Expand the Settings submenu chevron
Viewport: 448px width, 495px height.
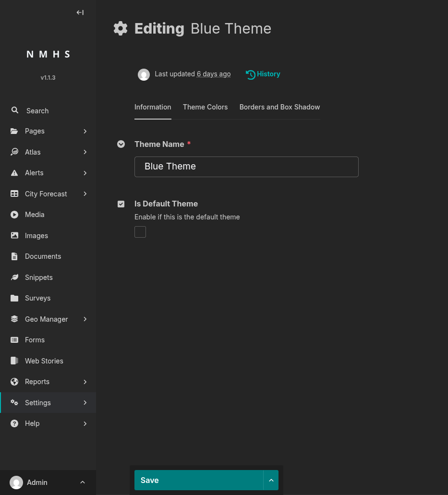point(85,402)
